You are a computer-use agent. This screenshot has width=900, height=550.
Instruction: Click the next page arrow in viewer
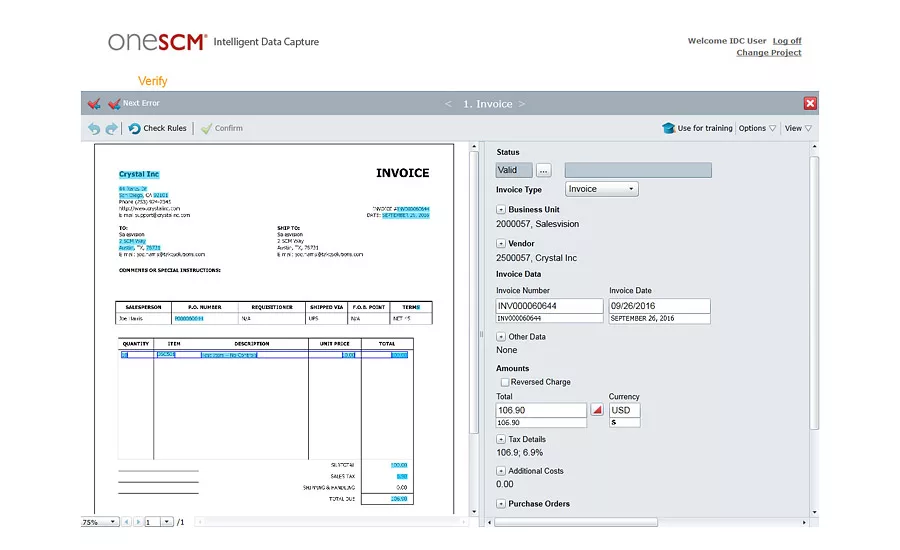pos(138,522)
